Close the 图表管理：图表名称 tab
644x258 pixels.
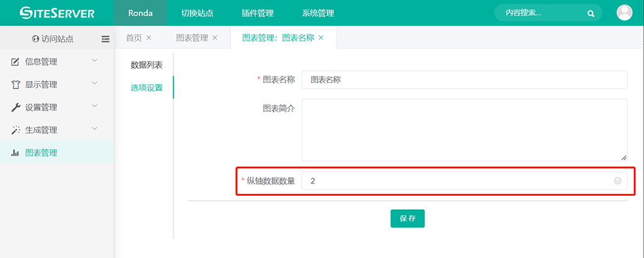click(321, 38)
